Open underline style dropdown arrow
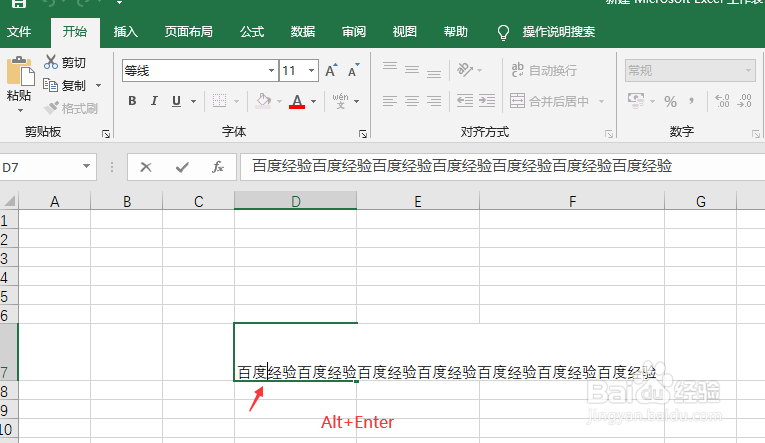The width and height of the screenshot is (765, 443). click(x=193, y=101)
